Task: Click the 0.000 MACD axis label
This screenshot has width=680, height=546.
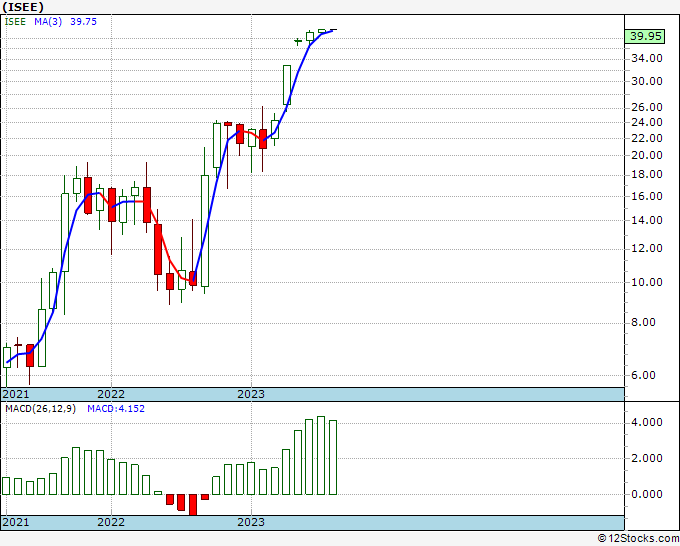Action: pyautogui.click(x=647, y=494)
